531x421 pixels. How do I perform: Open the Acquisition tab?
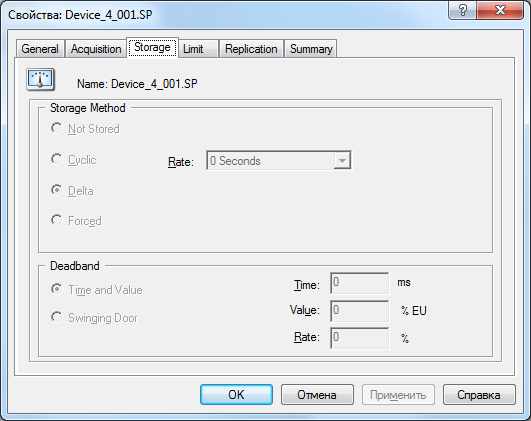(x=96, y=49)
